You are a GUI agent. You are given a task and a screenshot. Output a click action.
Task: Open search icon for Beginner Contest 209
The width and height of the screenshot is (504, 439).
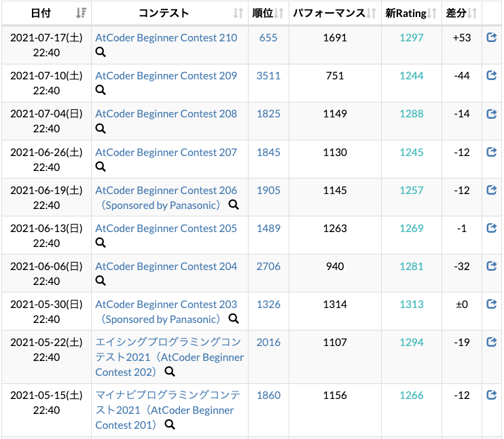pyautogui.click(x=101, y=90)
